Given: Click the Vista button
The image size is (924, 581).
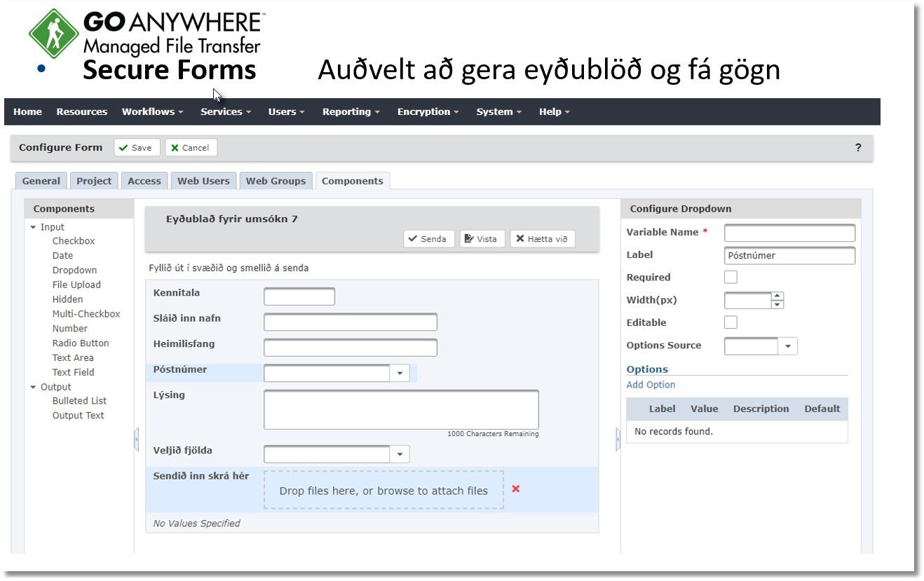Looking at the screenshot, I should pyautogui.click(x=482, y=239).
